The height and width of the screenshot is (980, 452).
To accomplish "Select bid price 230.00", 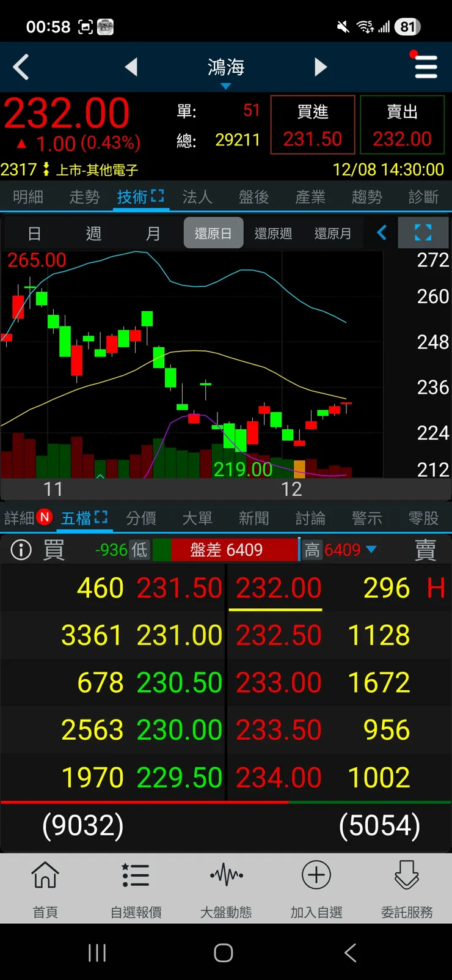I will [x=180, y=730].
